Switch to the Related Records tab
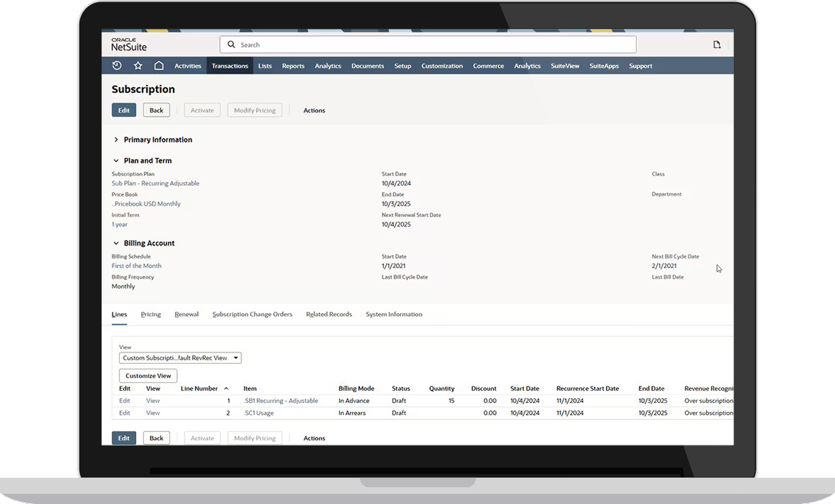 coord(328,314)
